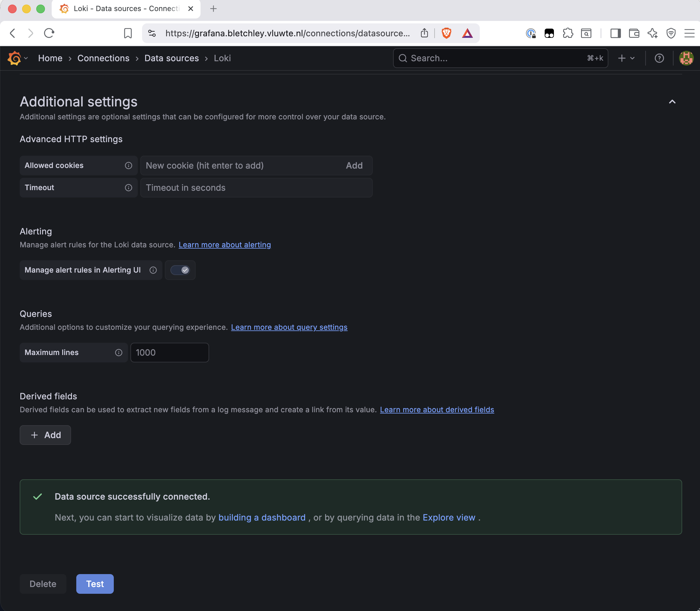Open Learn more about alerting link
700x611 pixels.
[x=225, y=245]
